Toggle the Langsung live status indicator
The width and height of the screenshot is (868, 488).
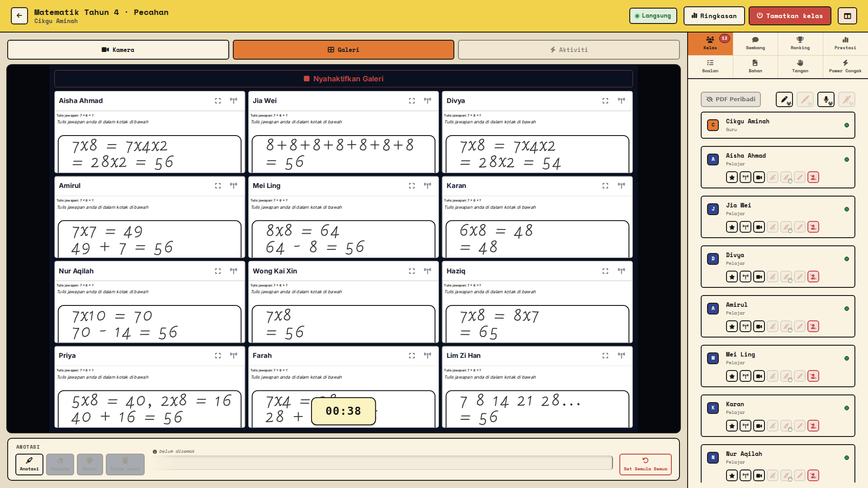point(653,16)
